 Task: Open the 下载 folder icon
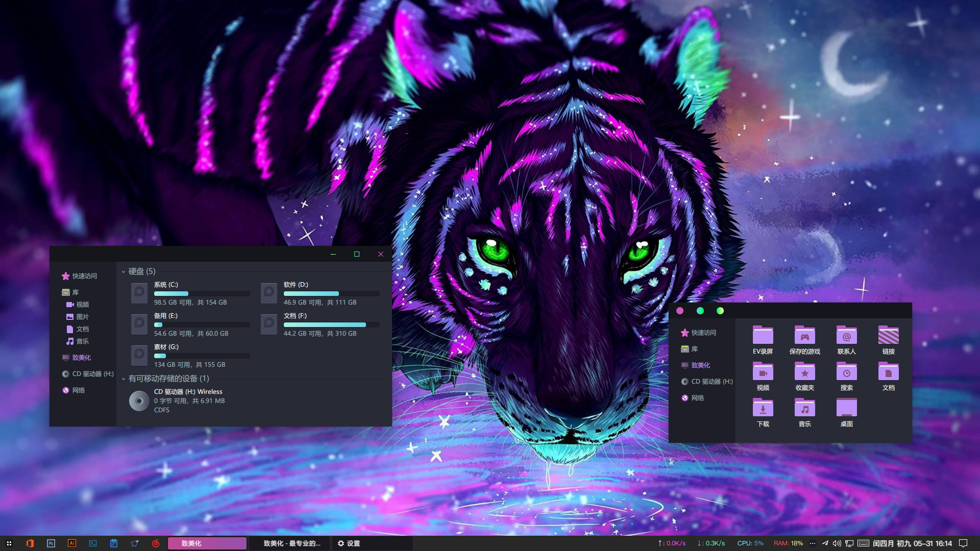(763, 408)
